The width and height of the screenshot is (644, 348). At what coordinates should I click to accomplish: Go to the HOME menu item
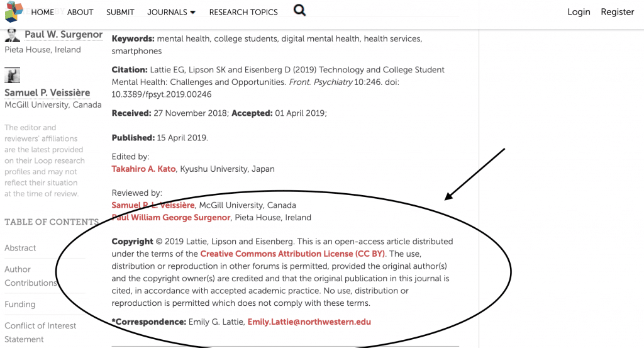(42, 13)
